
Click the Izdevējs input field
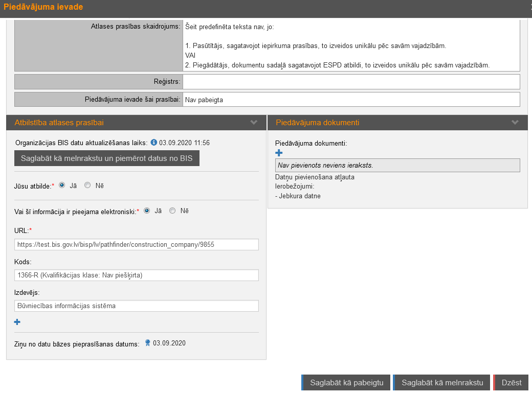point(137,306)
